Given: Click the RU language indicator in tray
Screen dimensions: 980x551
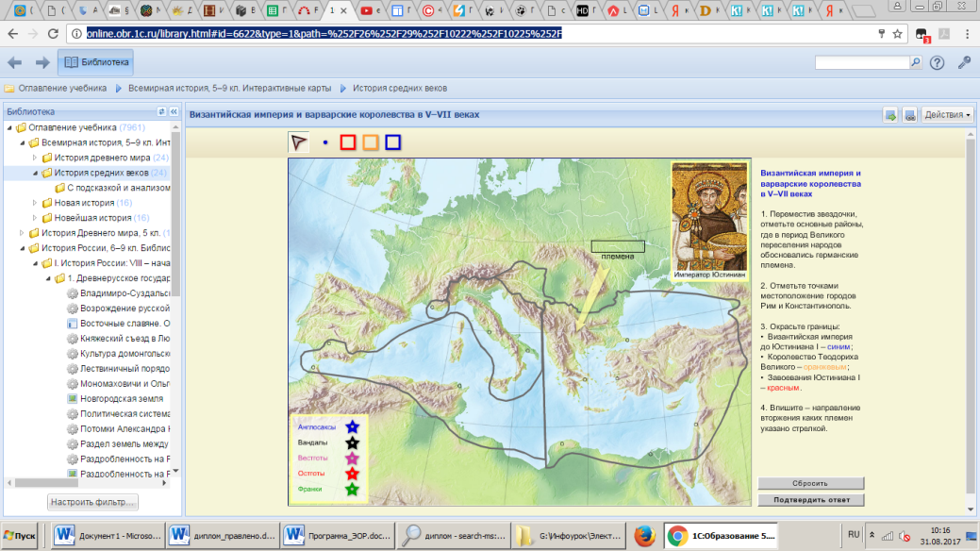Looking at the screenshot, I should [854, 535].
